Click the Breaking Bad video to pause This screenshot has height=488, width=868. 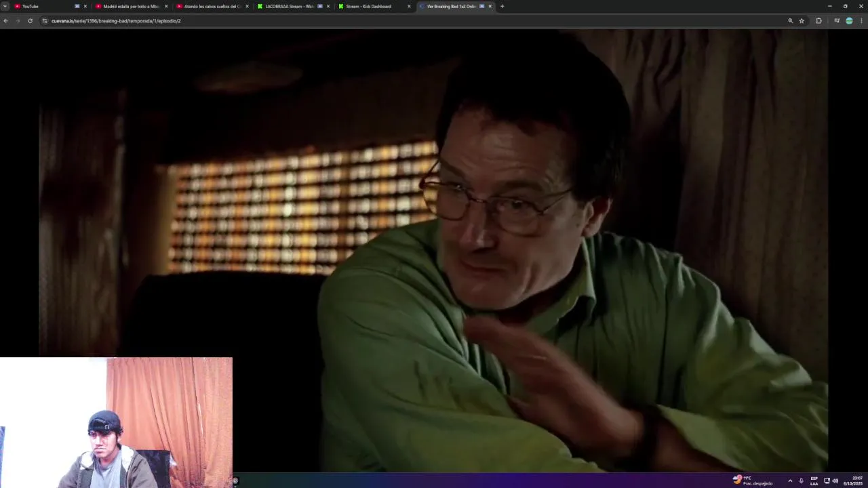434,251
